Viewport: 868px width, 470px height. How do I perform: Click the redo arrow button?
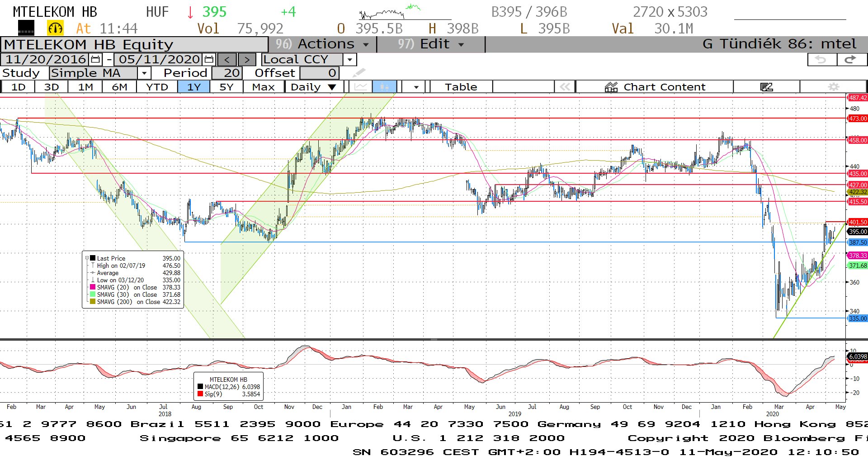pos(851,59)
